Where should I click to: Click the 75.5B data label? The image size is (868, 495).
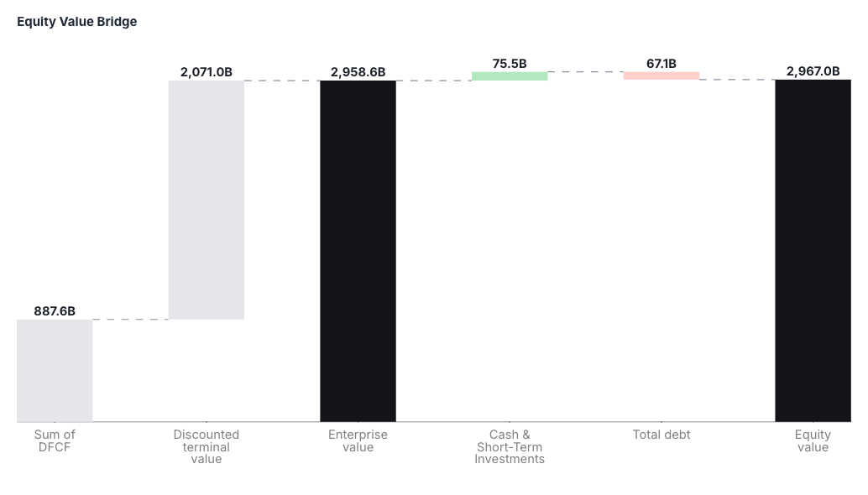510,64
